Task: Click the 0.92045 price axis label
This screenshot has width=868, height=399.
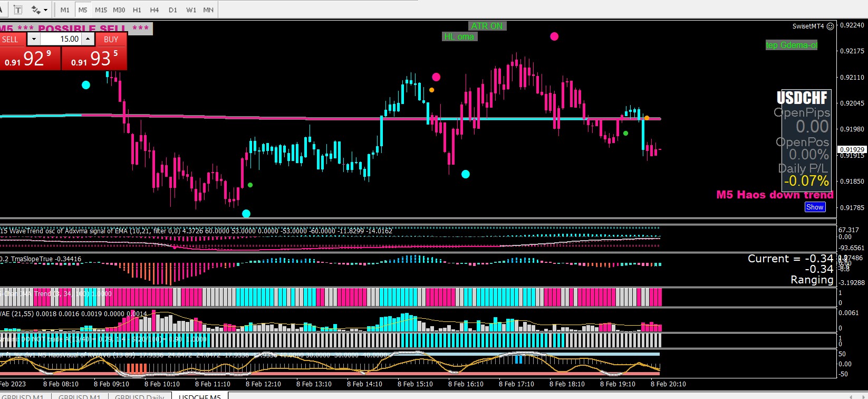Action: (852, 103)
